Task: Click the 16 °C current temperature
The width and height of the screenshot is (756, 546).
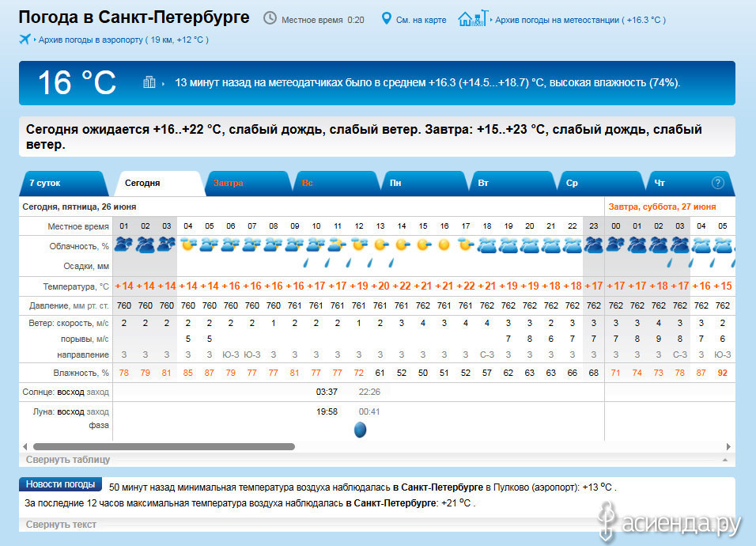Action: [77, 82]
